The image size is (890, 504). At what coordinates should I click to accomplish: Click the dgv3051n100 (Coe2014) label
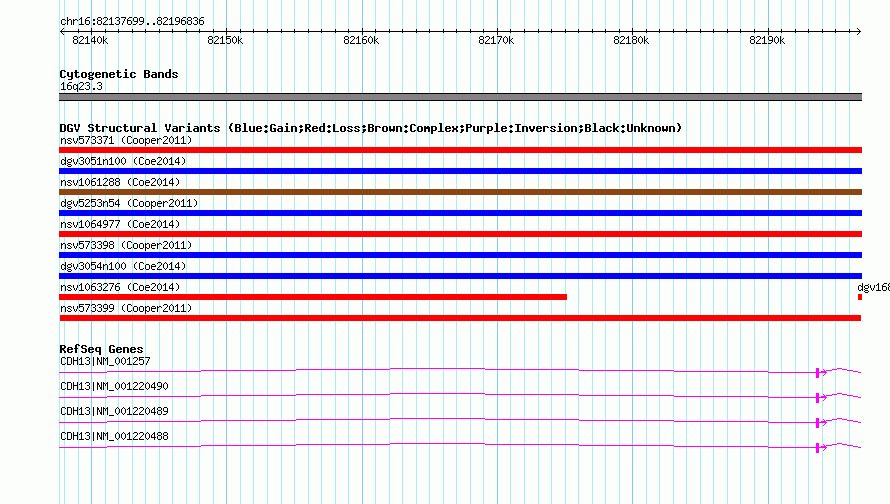coord(123,161)
